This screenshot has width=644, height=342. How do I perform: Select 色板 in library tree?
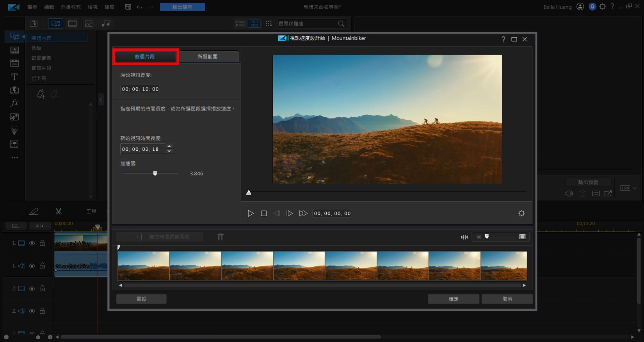tap(36, 48)
